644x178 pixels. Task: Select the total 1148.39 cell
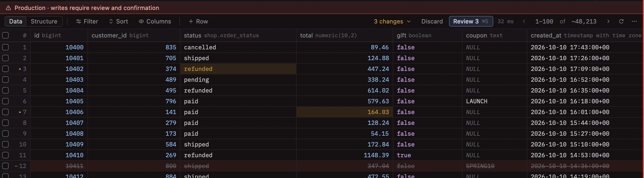pyautogui.click(x=345, y=155)
